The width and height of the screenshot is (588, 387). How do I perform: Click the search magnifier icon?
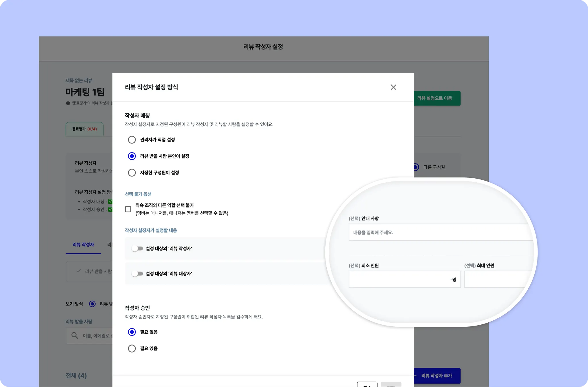tap(75, 335)
